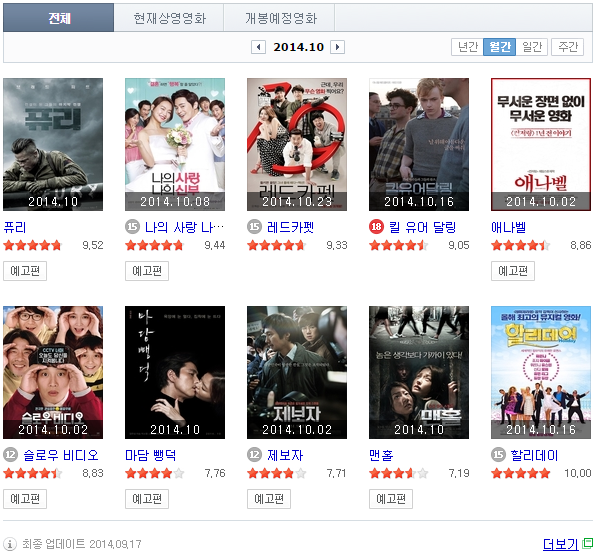Click 할리데이 star rating
The image size is (595, 557).
521,473
